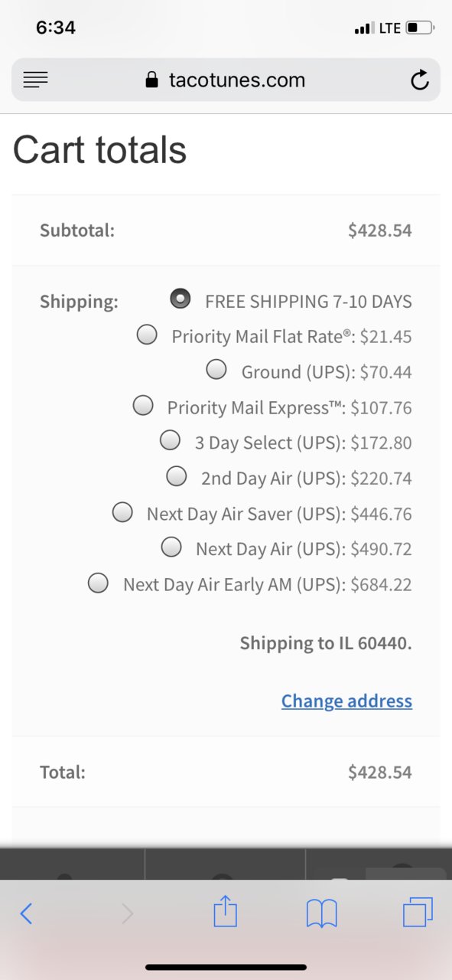
Task: Select 3 Day Select (UPS) option
Action: (x=171, y=441)
